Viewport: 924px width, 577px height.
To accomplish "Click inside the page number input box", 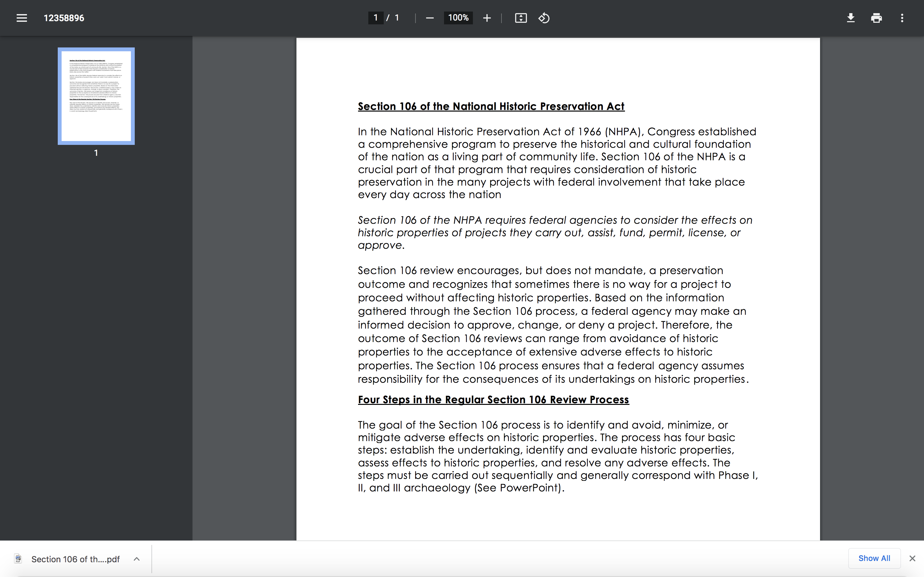I will [375, 18].
